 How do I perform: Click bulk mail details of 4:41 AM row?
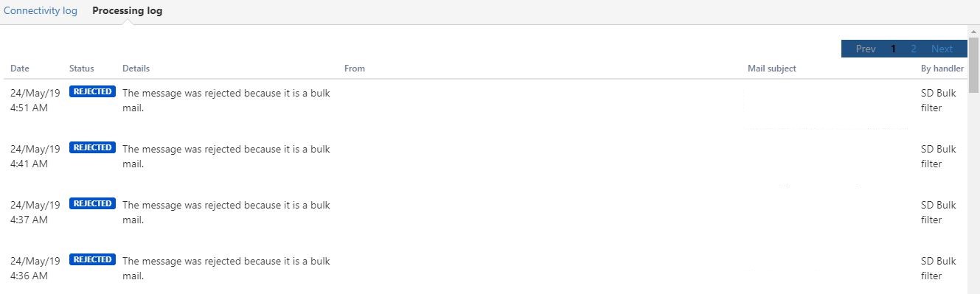point(226,156)
